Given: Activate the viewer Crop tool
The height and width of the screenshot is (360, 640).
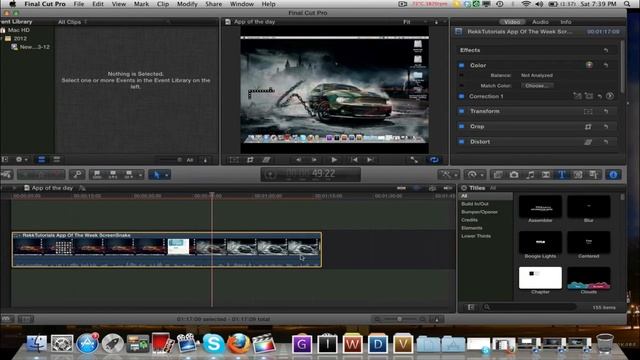Looking at the screenshot, I should pyautogui.click(x=250, y=160).
